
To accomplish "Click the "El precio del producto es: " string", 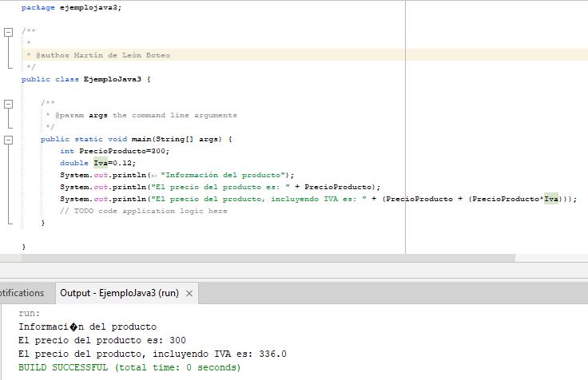I will (220, 187).
